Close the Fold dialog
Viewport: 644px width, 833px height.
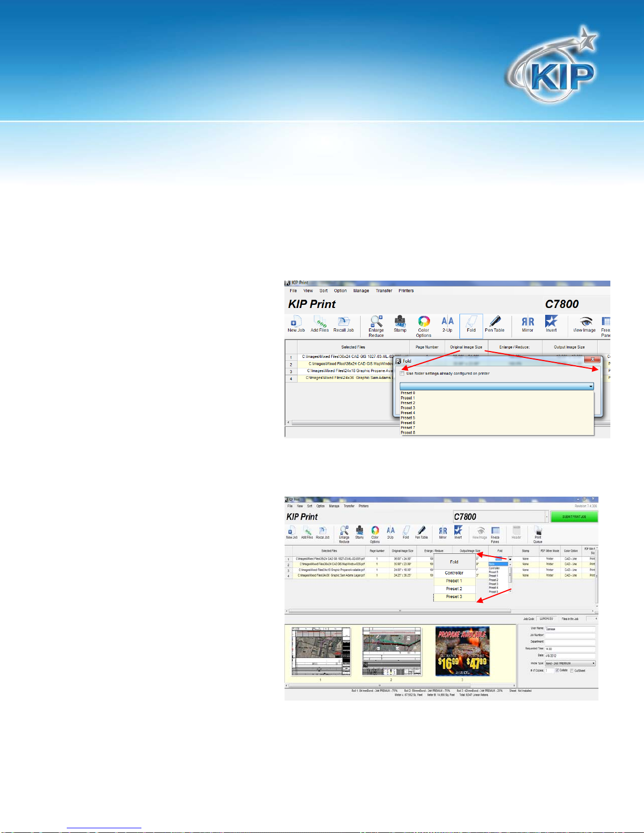[592, 360]
